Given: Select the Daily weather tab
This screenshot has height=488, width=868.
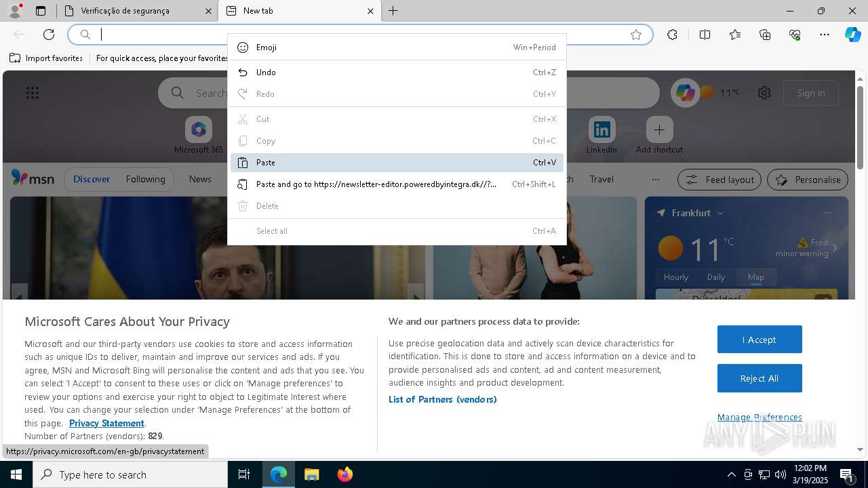Looking at the screenshot, I should 716,277.
